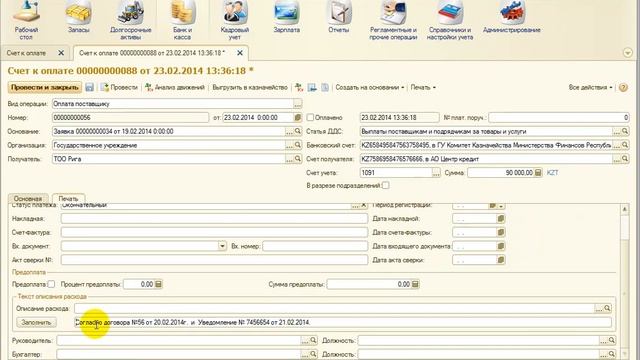Open calendar for the Номер date field

(x=298, y=118)
